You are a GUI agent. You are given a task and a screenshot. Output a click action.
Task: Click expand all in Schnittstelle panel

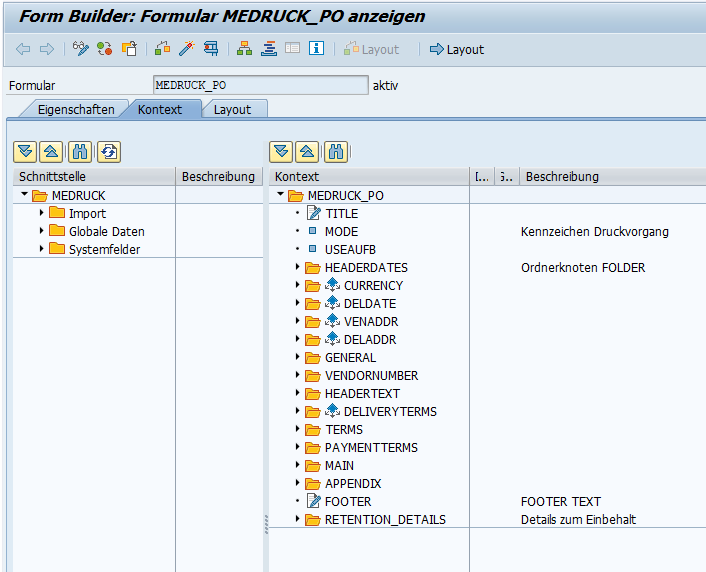[x=25, y=152]
